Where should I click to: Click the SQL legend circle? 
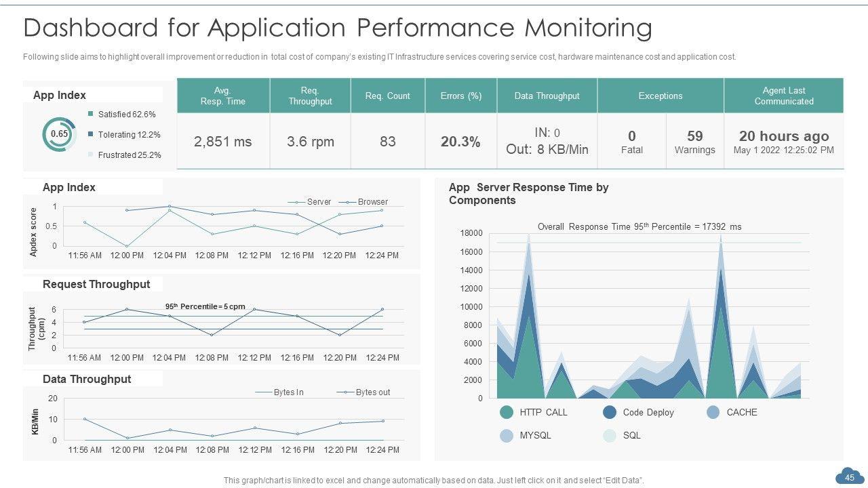point(610,435)
